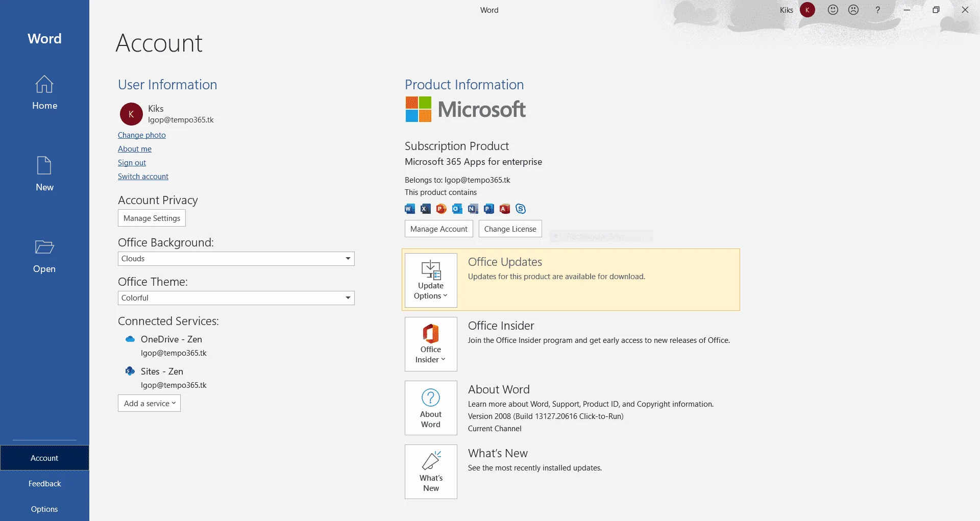Image resolution: width=980 pixels, height=521 pixels.
Task: Click the Publisher icon in product list
Action: click(x=489, y=209)
